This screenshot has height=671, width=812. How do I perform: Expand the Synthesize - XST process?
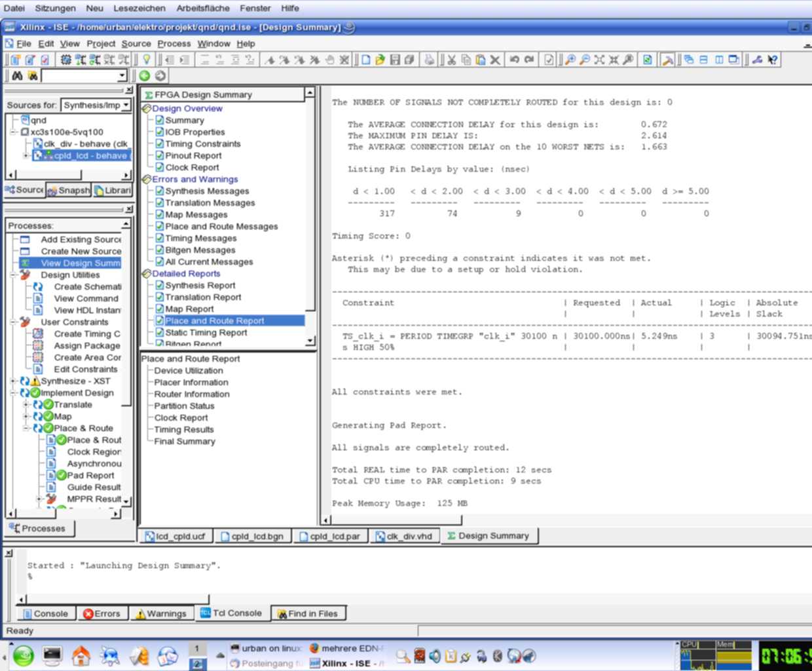pyautogui.click(x=13, y=381)
